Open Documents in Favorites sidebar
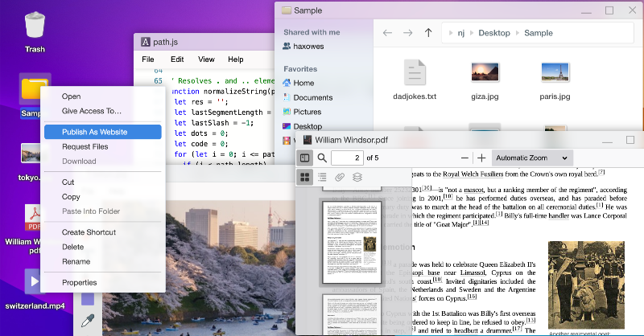The image size is (644, 336). (x=308, y=97)
